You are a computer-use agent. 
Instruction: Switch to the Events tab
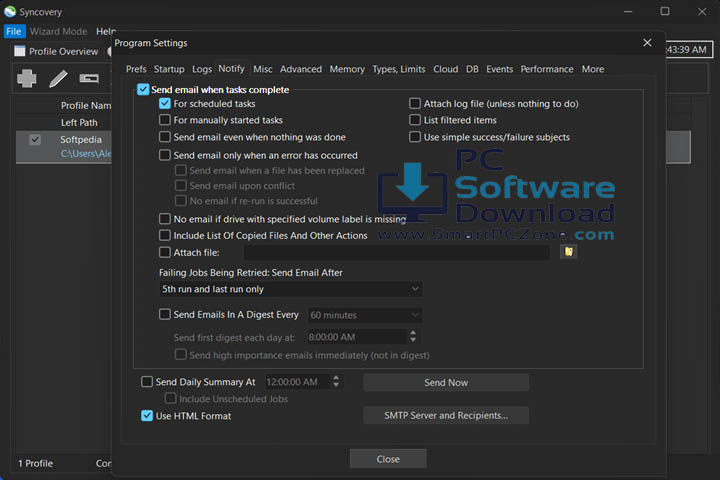(499, 69)
